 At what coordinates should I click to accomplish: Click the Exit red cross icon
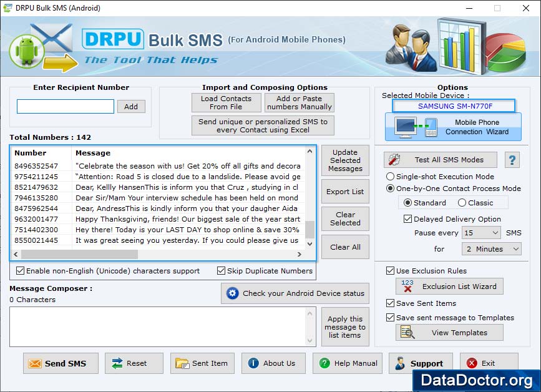pos(472,363)
